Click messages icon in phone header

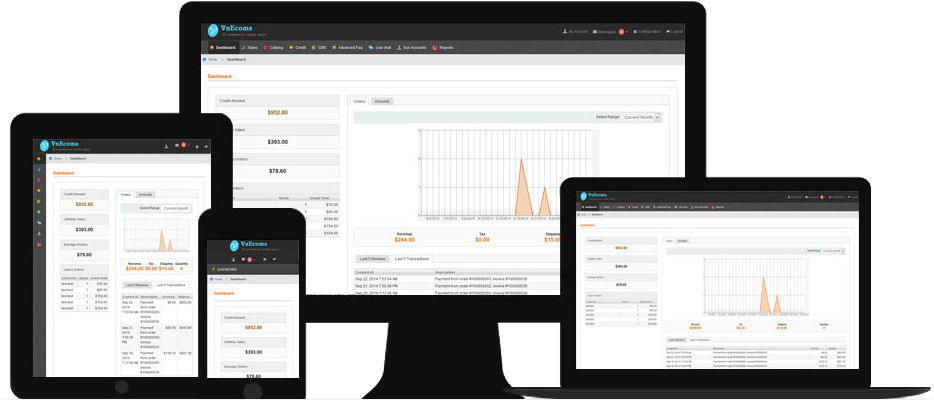click(243, 259)
